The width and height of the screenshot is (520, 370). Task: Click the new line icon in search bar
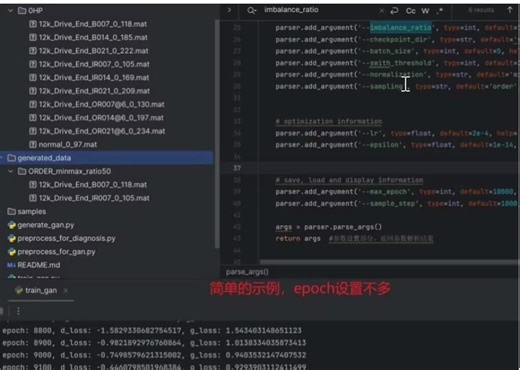[x=394, y=11]
